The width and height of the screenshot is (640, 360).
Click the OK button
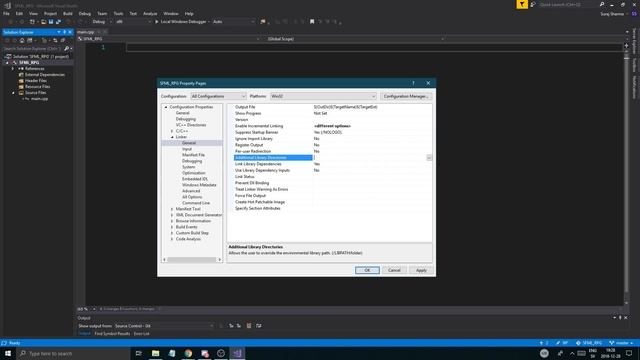367,270
